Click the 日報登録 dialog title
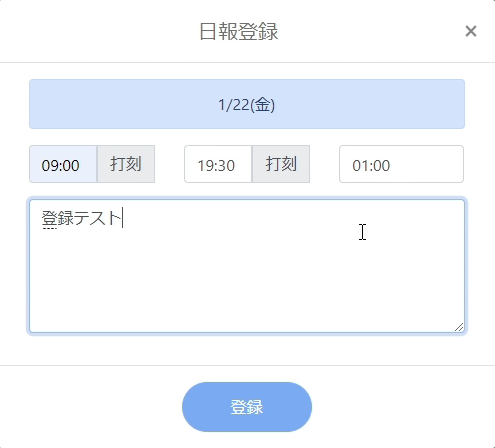Image resolution: width=495 pixels, height=448 pixels. tap(239, 32)
